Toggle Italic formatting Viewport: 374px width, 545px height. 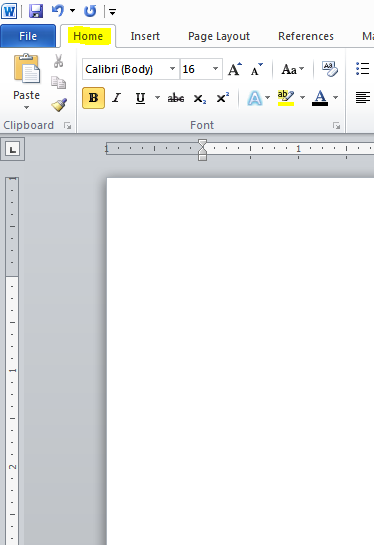(117, 98)
